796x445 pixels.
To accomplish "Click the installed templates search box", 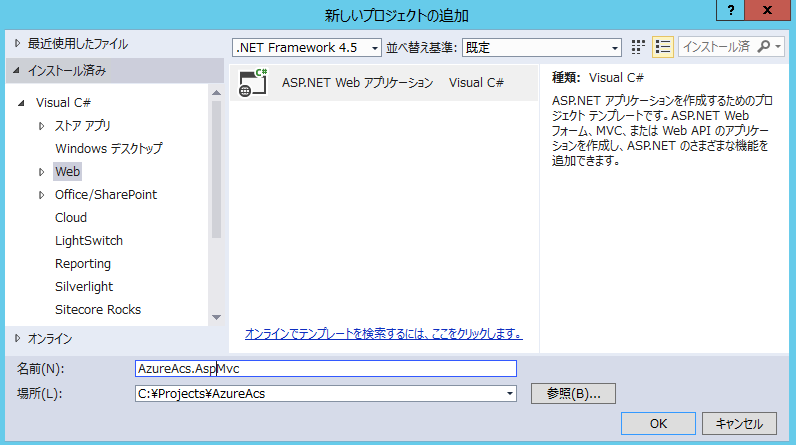I will [717, 47].
